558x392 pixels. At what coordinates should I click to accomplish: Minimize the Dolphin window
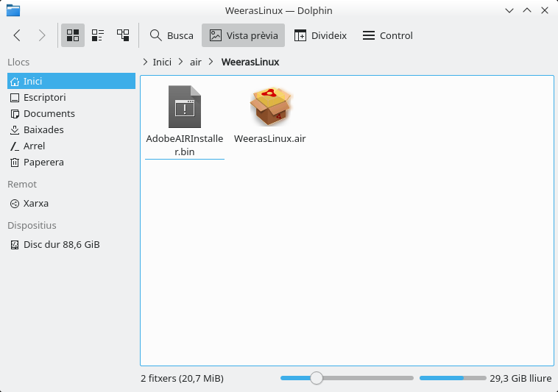tap(509, 10)
